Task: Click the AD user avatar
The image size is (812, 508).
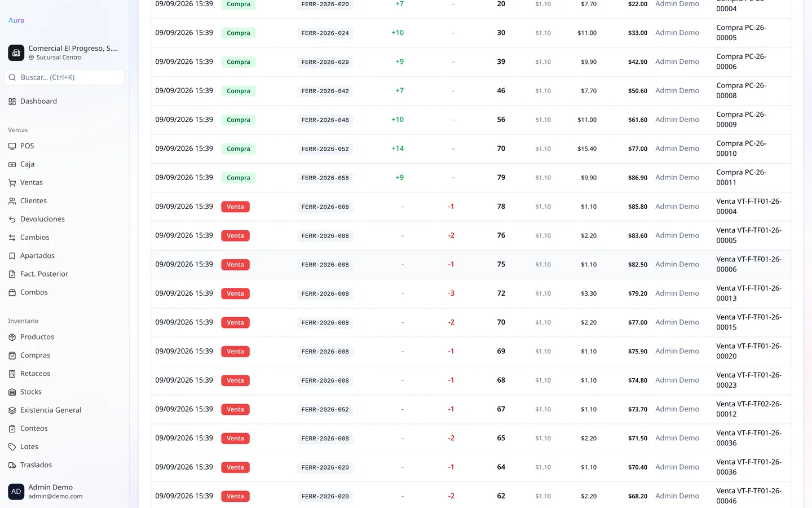Action: coord(16,492)
